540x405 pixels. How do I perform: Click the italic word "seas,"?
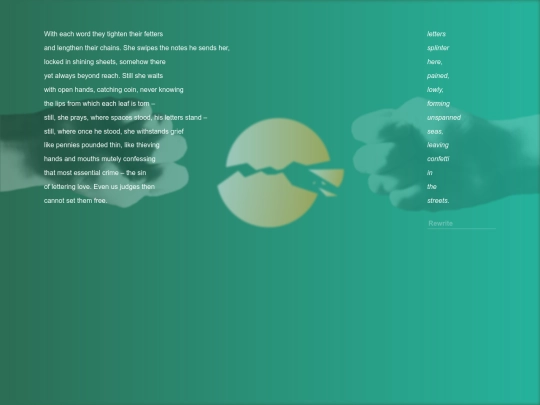[435, 132]
